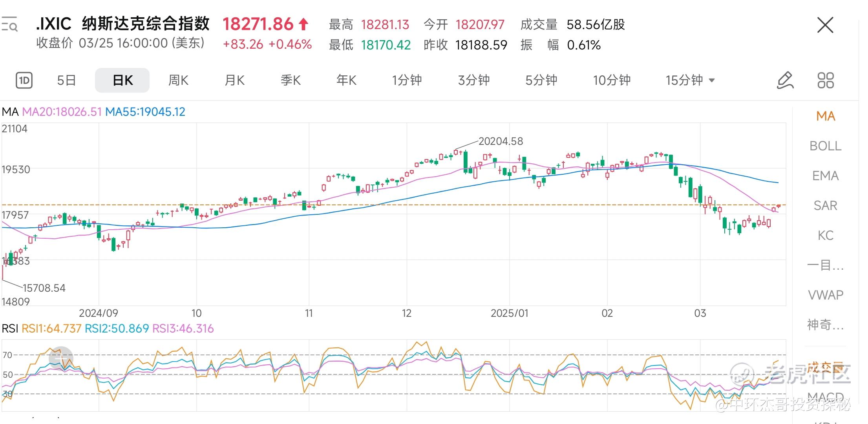Expand the truncated 一目… indicator entry

pos(825,265)
